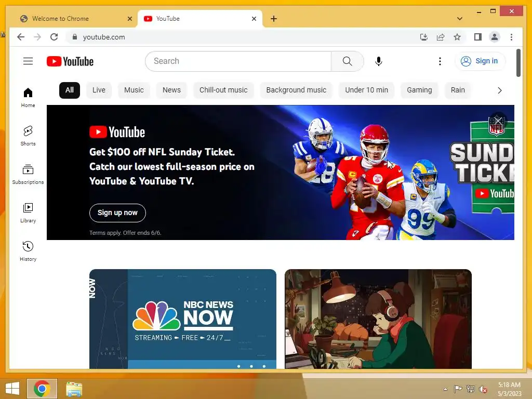Bookmark this tab with star icon
Image resolution: width=532 pixels, height=399 pixels.
click(x=457, y=37)
